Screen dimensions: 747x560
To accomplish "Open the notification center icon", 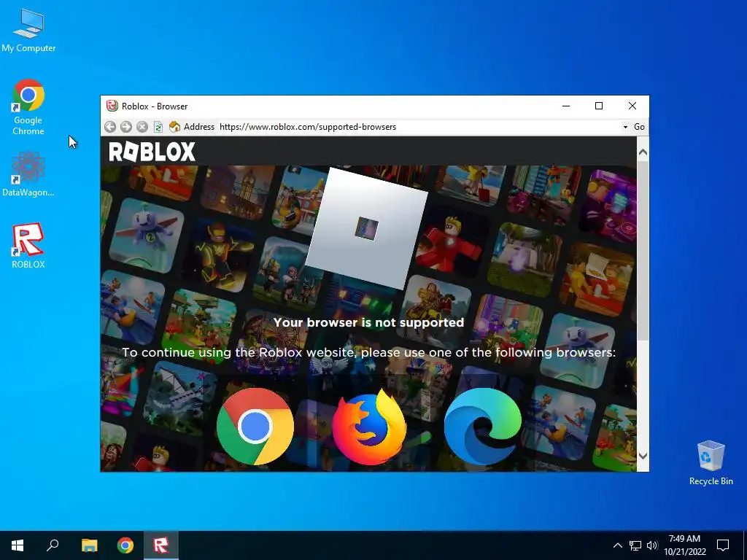I will coord(723,545).
